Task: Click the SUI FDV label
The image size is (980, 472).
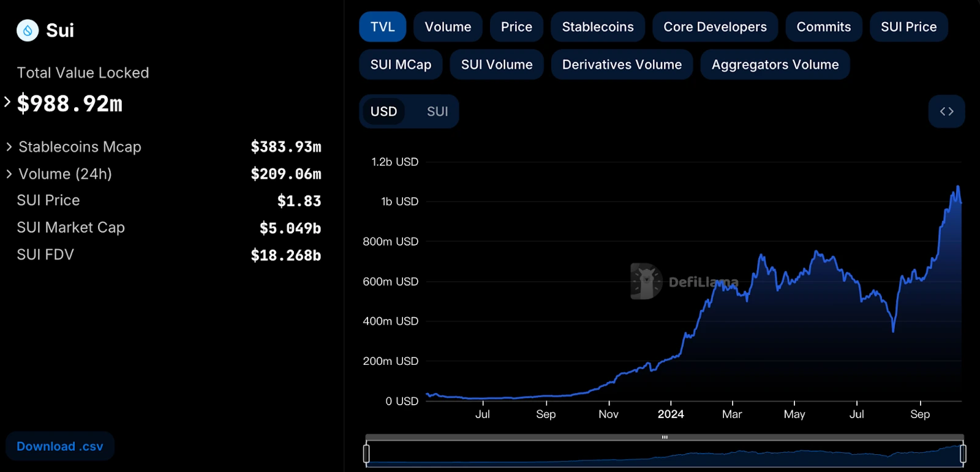Action: tap(45, 255)
